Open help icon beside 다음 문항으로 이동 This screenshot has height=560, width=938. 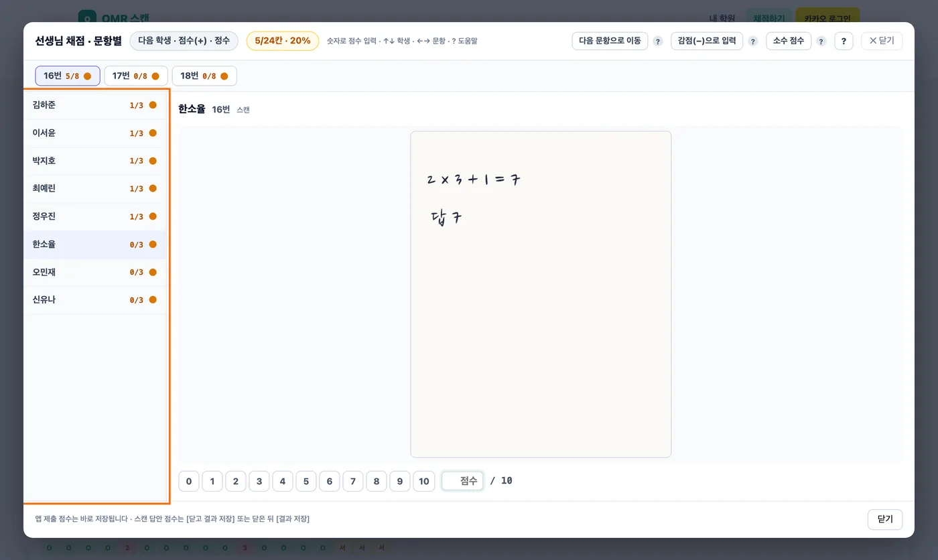point(658,42)
